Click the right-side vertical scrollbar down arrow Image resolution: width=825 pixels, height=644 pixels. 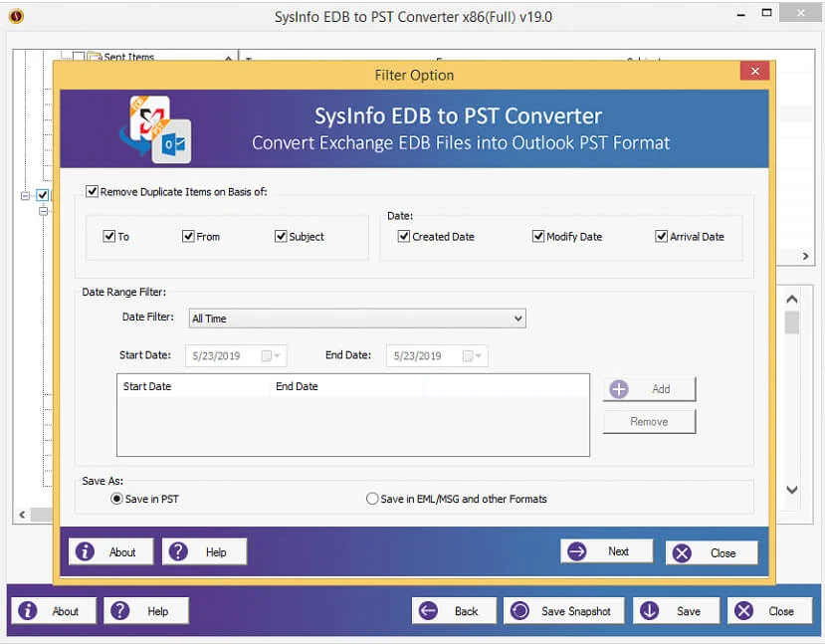(792, 490)
